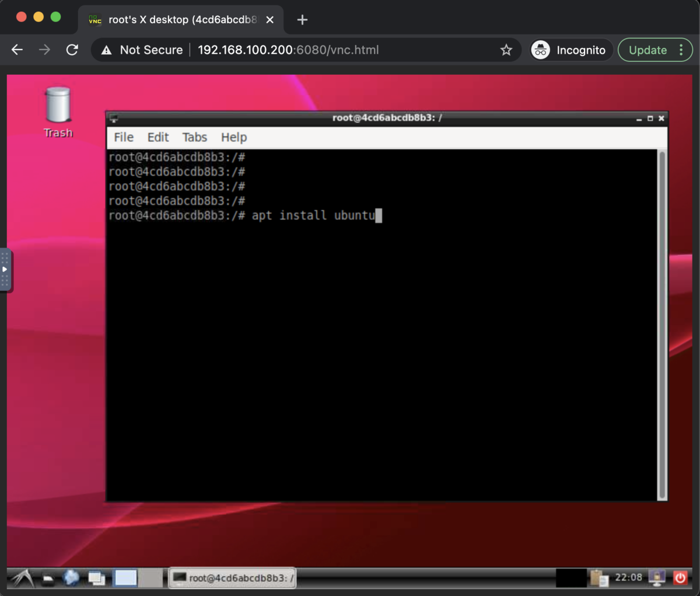Image resolution: width=700 pixels, height=596 pixels.
Task: Open the terminal File menu
Action: click(x=124, y=137)
